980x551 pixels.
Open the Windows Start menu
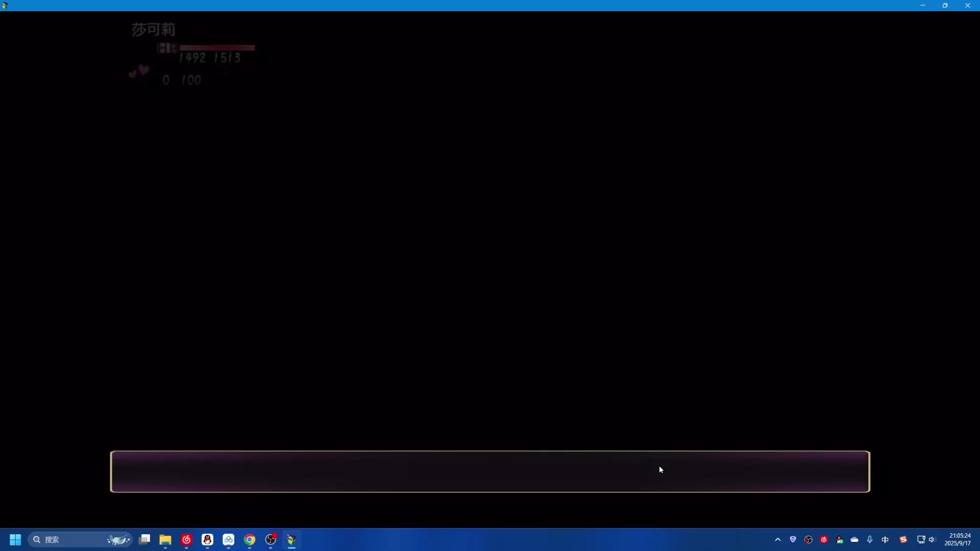15,539
